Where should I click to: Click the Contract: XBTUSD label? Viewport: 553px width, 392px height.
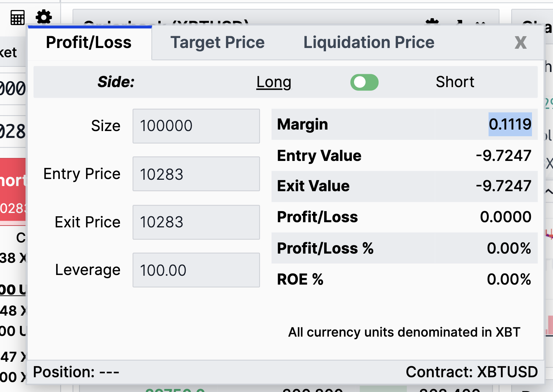point(472,372)
